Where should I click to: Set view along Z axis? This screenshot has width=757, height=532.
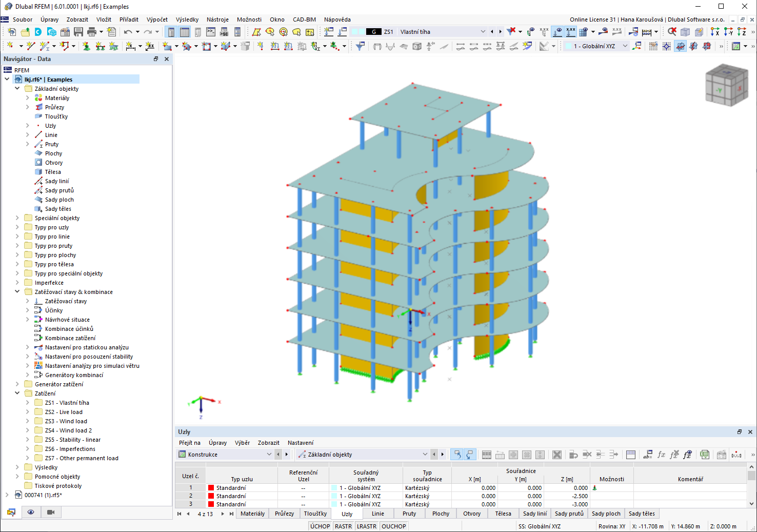(742, 32)
